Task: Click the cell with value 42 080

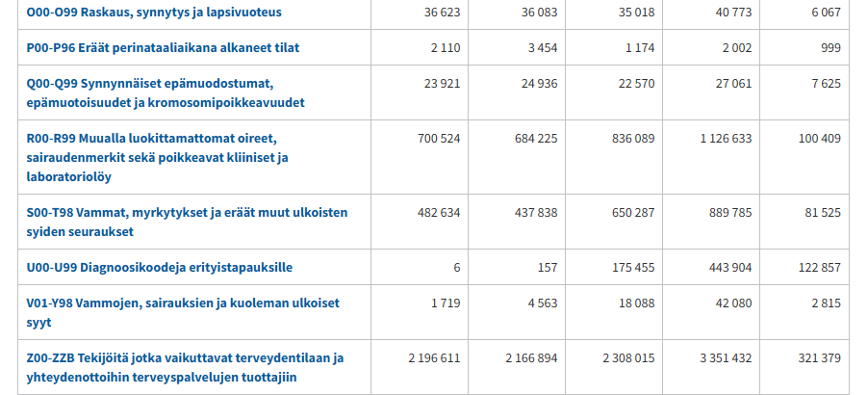Action: [731, 303]
